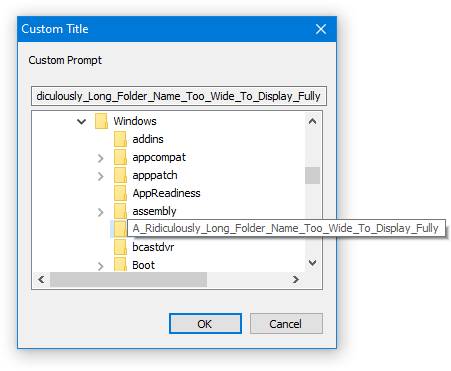Expand the appcompat folder
This screenshot has width=451, height=371.
tap(101, 158)
